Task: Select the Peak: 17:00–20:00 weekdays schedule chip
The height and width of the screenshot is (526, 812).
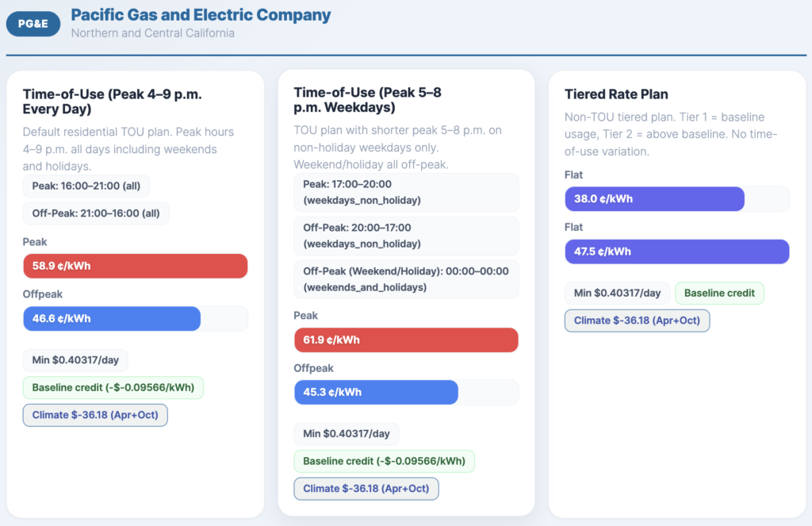Action: tap(405, 192)
